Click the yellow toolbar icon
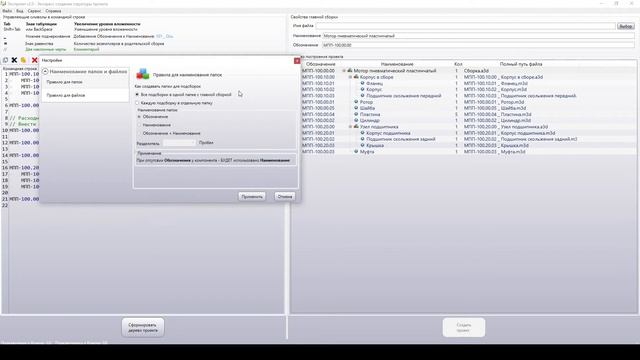Image resolution: width=640 pixels, height=360 pixels. [x=24, y=60]
